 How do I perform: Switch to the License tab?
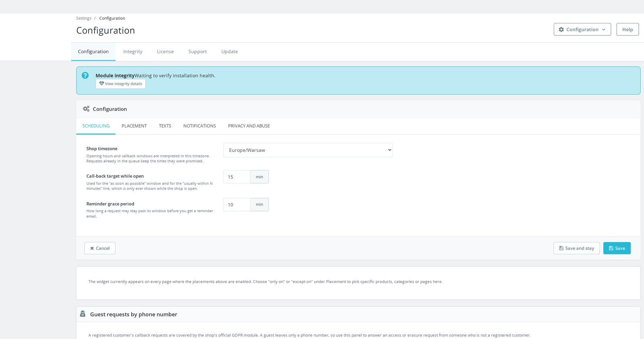point(165,52)
